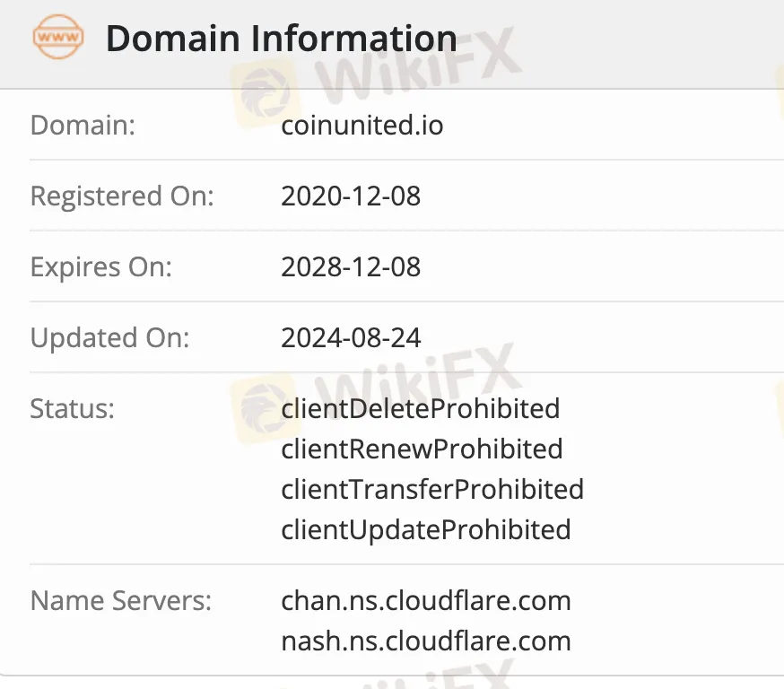Click nash.ns.cloudflare.com name server

(x=426, y=641)
